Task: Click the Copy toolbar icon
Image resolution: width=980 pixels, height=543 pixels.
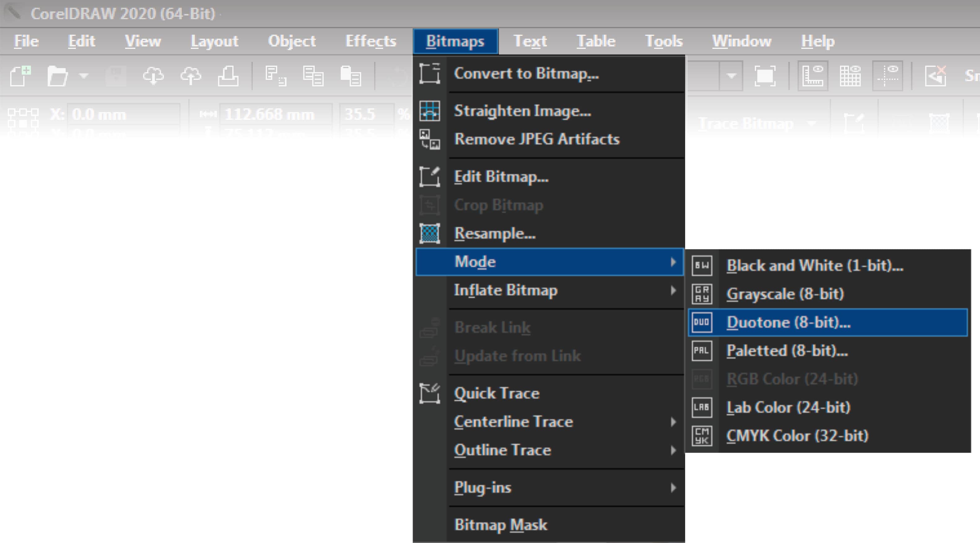Action: [313, 76]
